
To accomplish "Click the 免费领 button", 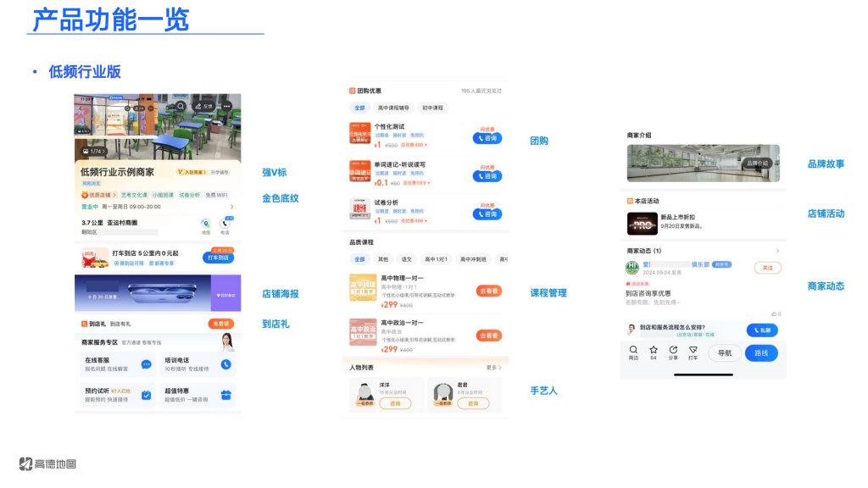I will (221, 324).
